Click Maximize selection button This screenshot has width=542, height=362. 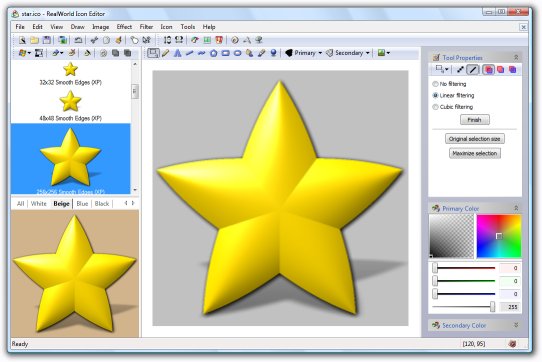tap(475, 153)
